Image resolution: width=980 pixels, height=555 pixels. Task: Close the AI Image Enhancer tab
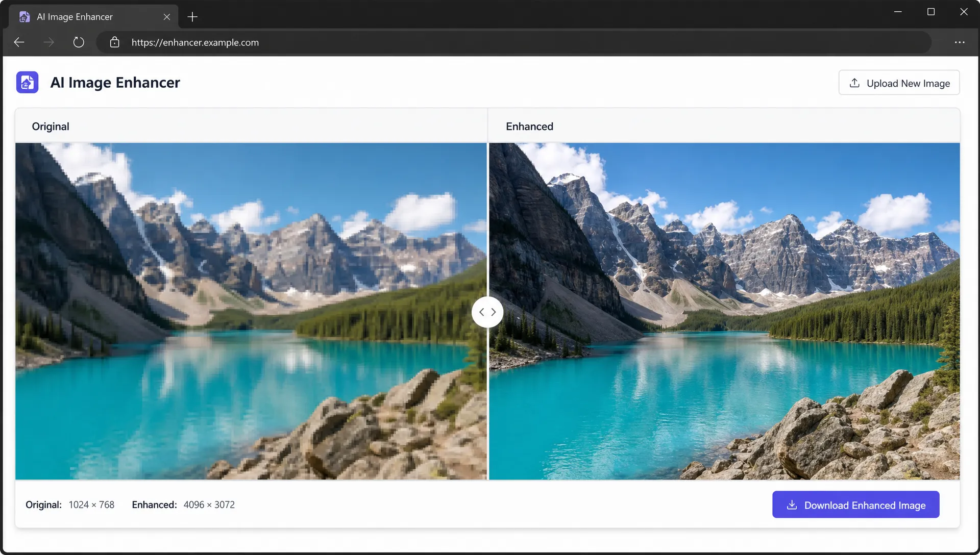167,17
